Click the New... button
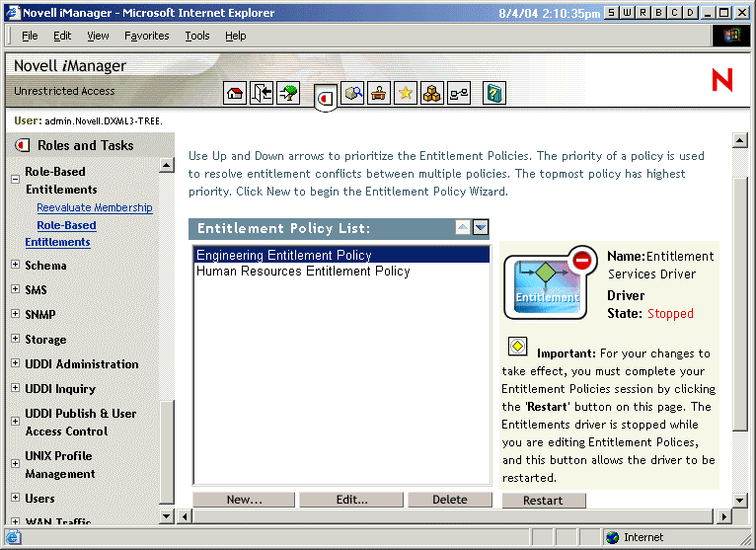 pyautogui.click(x=244, y=500)
